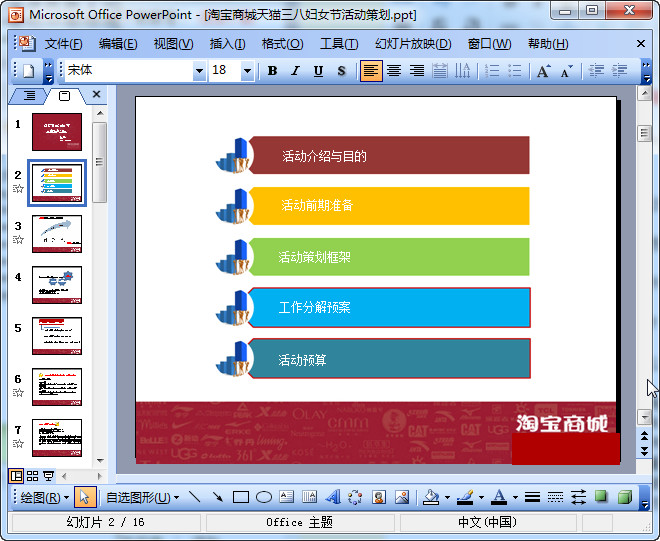Select the Oval tool
660x541 pixels.
264,497
